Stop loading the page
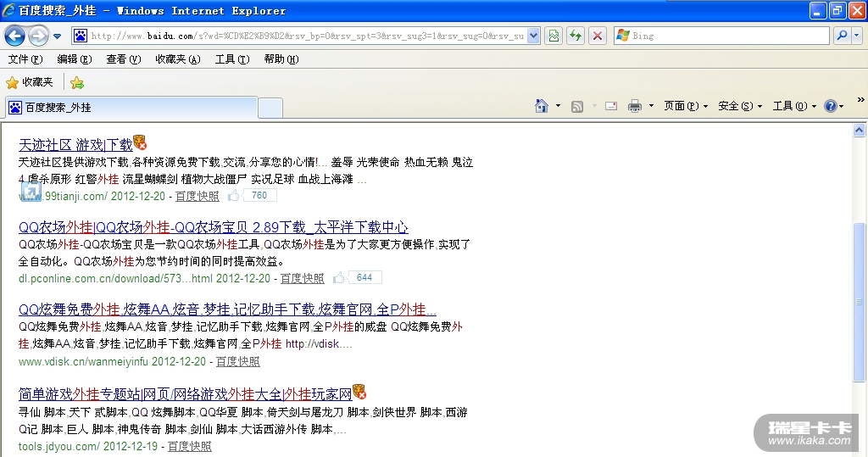 coord(598,36)
